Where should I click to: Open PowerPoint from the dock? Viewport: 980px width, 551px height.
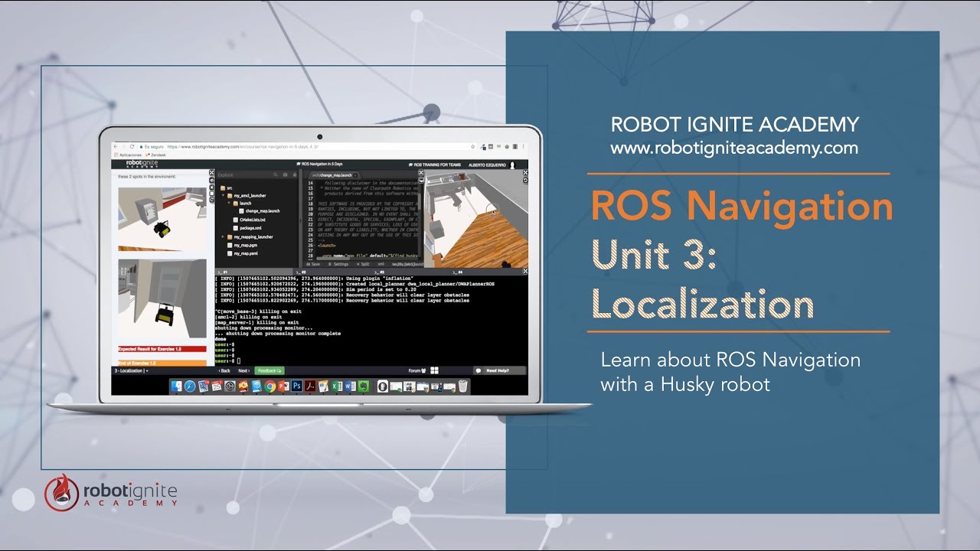(x=283, y=386)
